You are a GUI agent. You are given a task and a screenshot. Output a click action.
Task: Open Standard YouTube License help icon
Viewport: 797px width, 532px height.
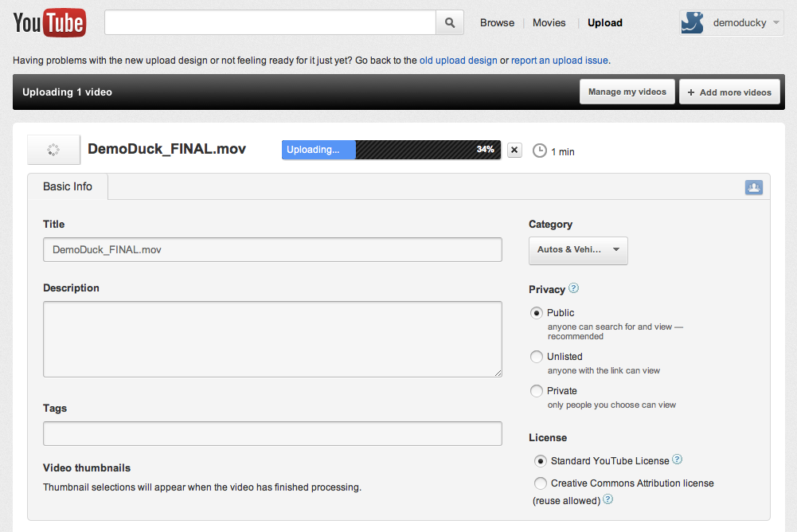677,460
